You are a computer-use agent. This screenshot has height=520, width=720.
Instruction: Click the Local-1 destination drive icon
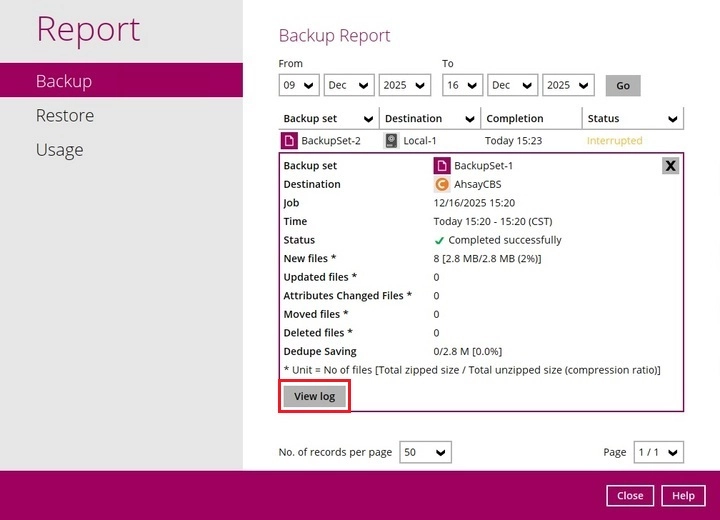pos(391,141)
